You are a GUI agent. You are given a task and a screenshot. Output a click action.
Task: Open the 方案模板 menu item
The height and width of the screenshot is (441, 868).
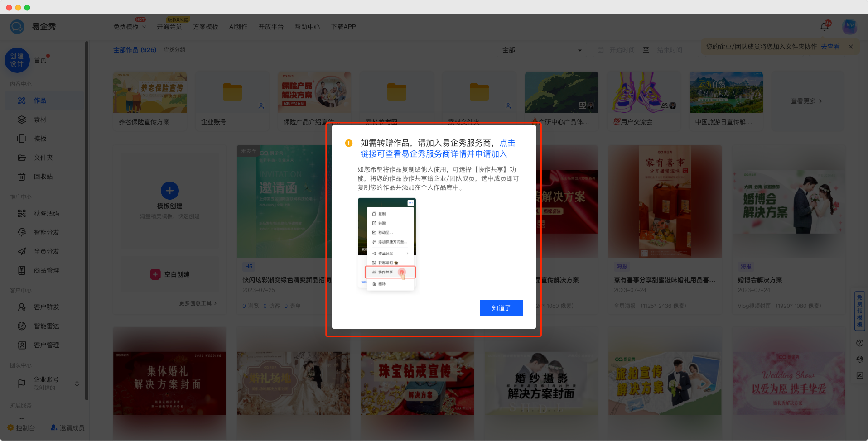click(206, 27)
